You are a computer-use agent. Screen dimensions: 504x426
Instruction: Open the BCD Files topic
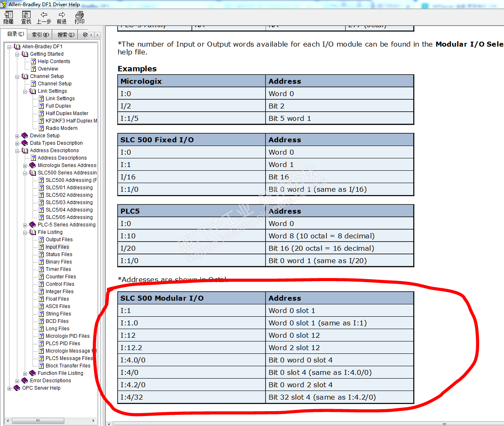(x=57, y=321)
